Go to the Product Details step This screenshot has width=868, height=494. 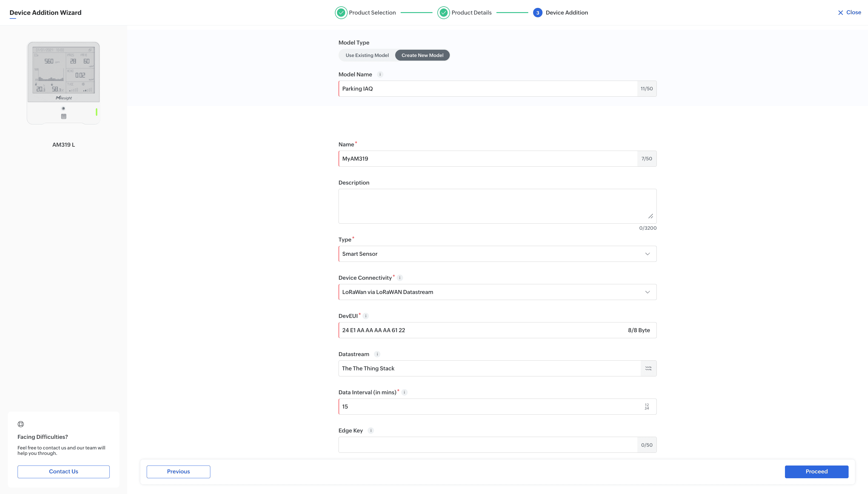471,12
